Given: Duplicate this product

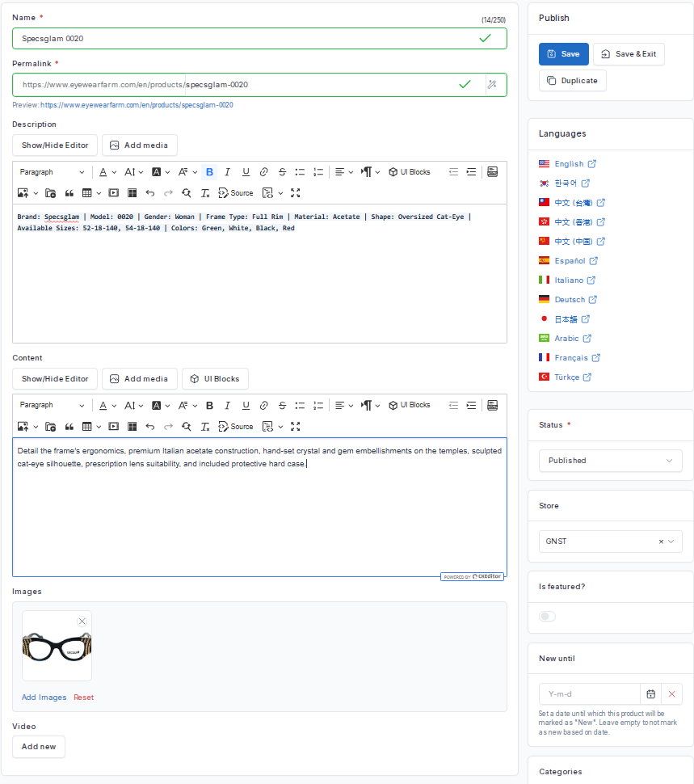Looking at the screenshot, I should [x=573, y=81].
